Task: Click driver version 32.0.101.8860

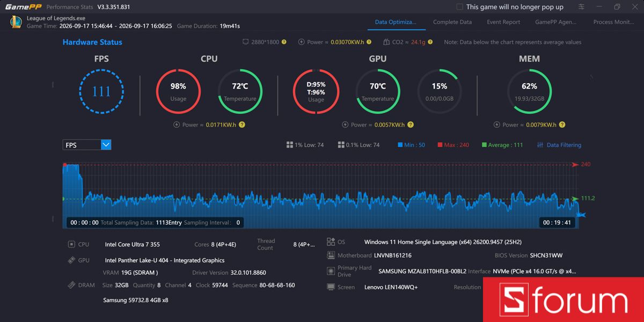Action: 248,273
